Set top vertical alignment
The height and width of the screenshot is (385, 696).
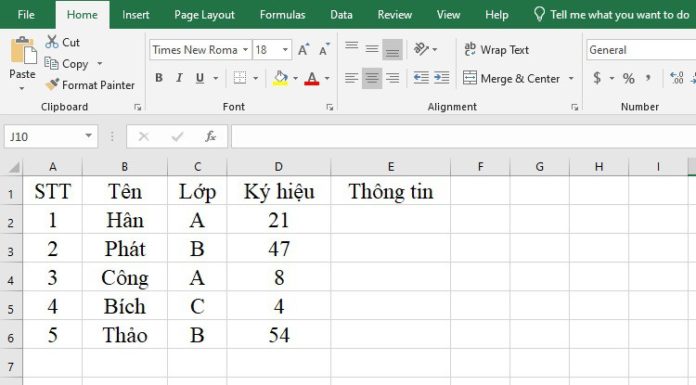point(352,48)
